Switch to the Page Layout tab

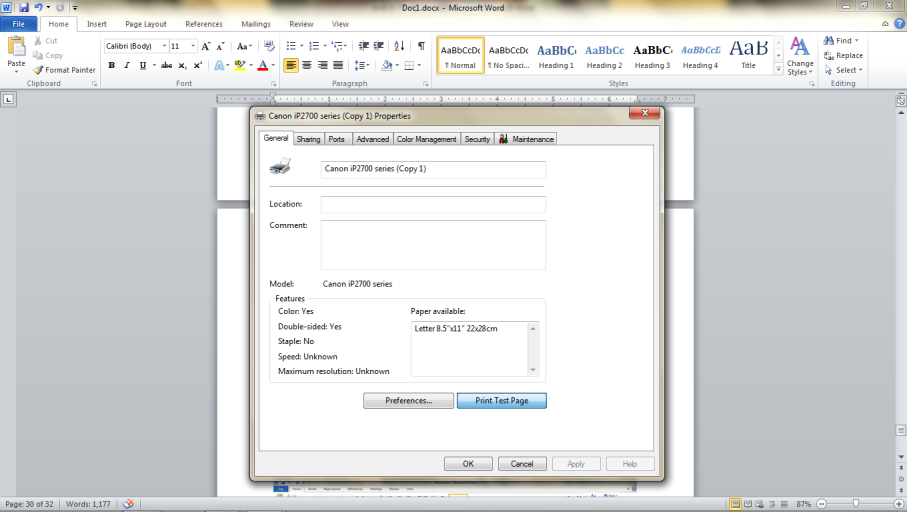tap(146, 24)
